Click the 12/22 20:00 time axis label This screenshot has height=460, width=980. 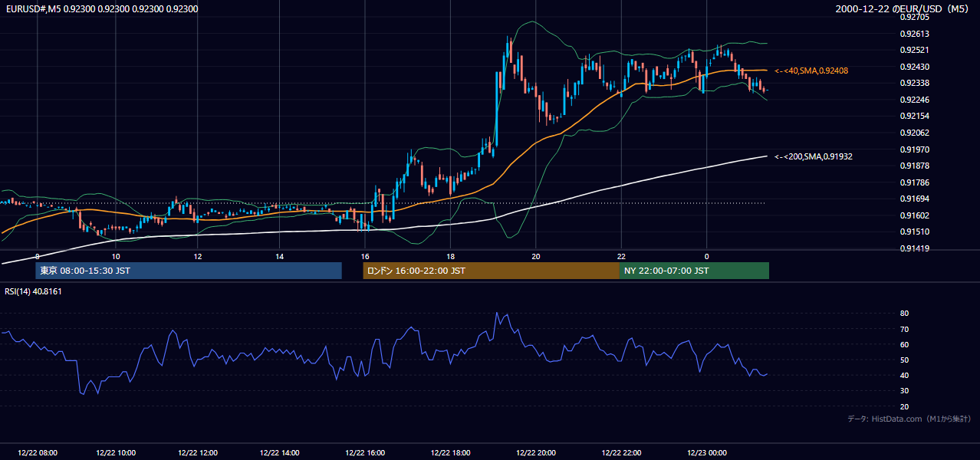536,452
